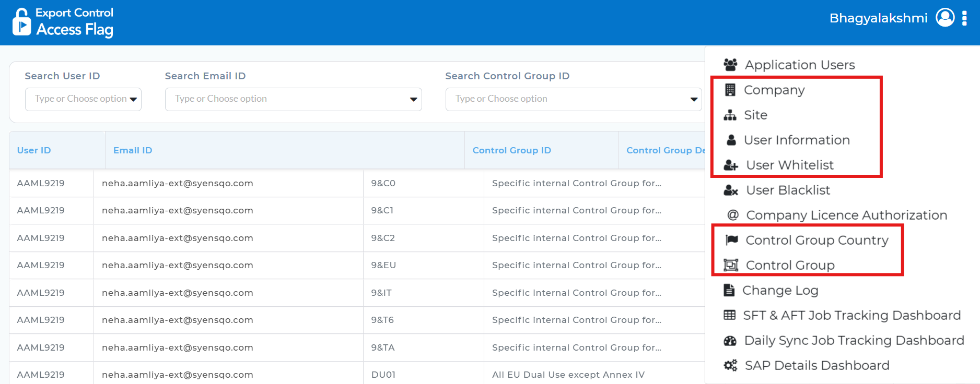The height and width of the screenshot is (384, 980).
Task: Open the user profile avatar icon
Action: point(945,18)
